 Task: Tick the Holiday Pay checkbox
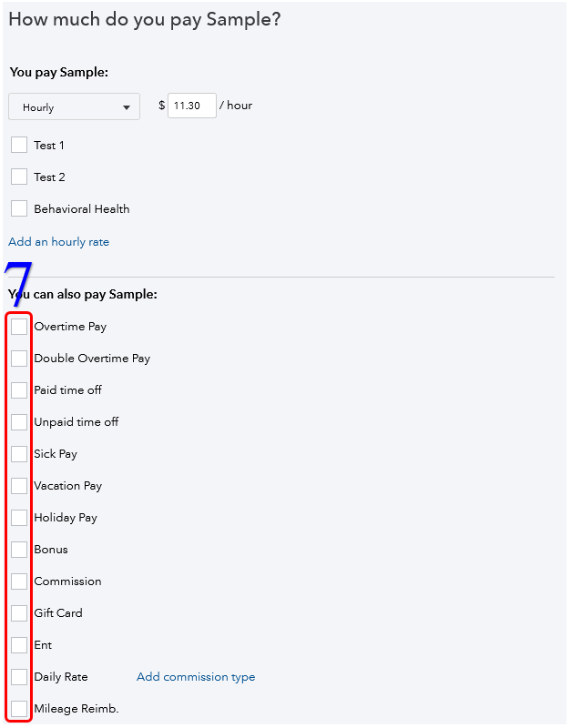click(x=19, y=518)
